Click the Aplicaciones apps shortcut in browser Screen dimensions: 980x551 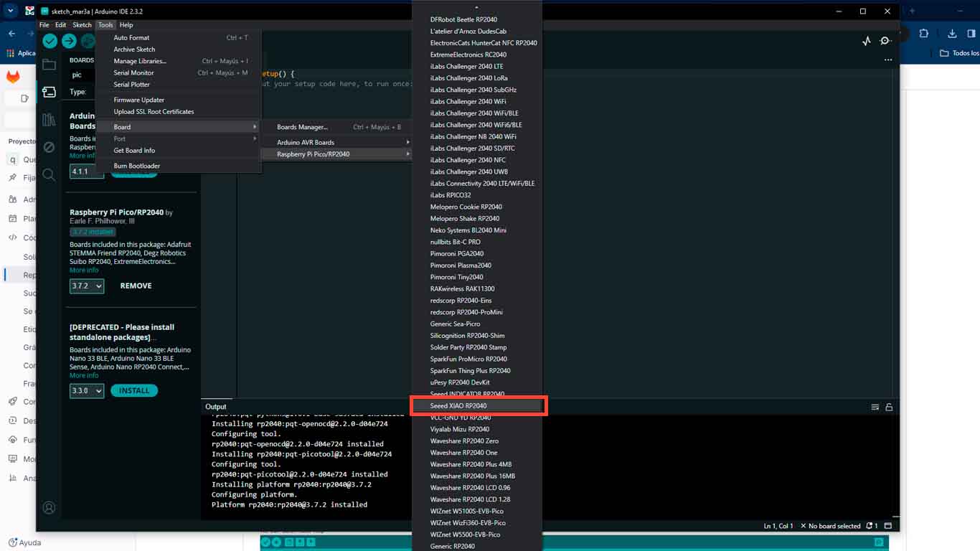pyautogui.click(x=21, y=53)
